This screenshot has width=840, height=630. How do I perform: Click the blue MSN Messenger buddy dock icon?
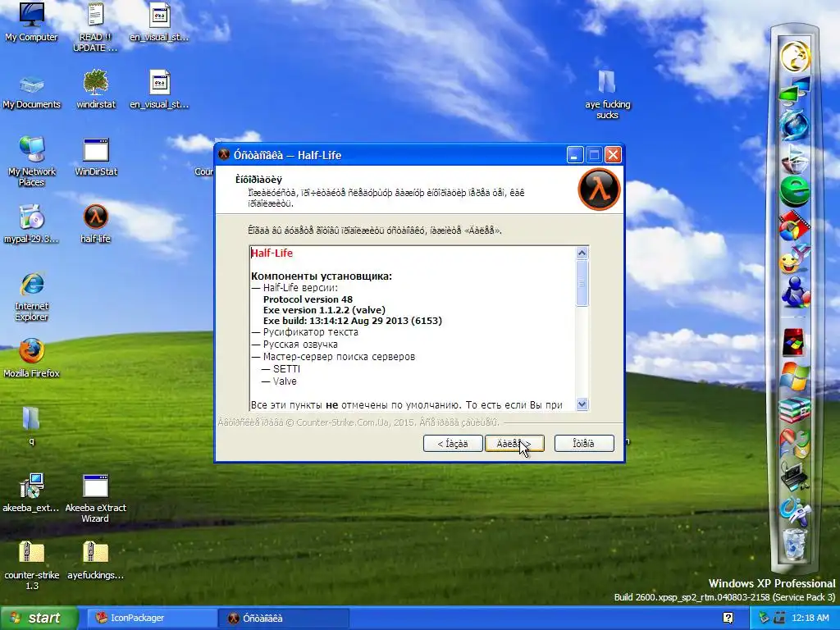pyautogui.click(x=795, y=293)
